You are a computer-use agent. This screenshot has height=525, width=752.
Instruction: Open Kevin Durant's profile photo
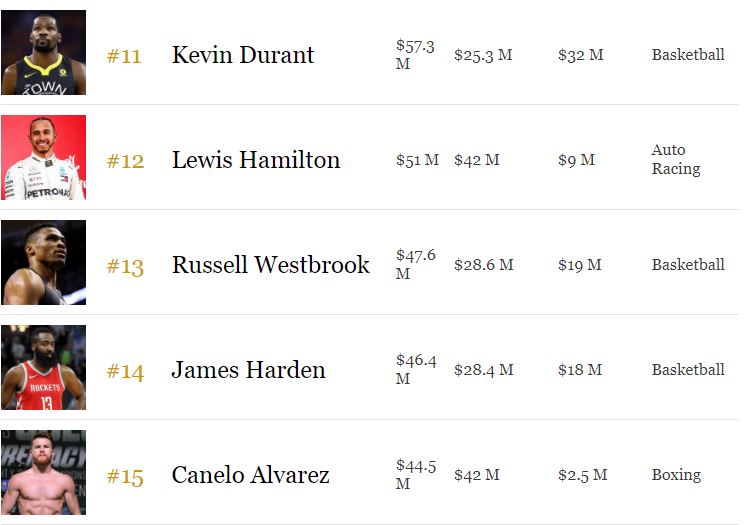pyautogui.click(x=43, y=52)
